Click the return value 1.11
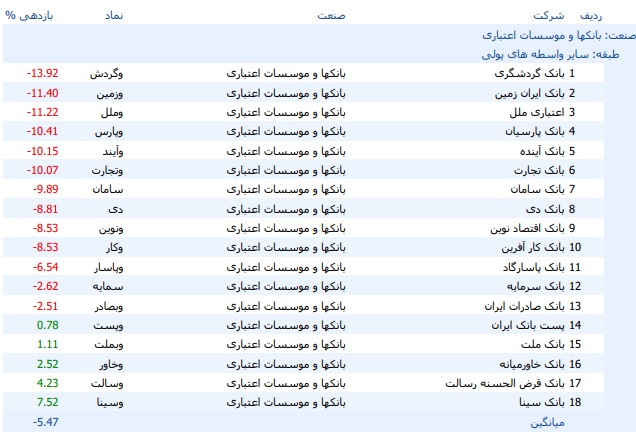Screen dimensions: 636x432 [x=47, y=344]
